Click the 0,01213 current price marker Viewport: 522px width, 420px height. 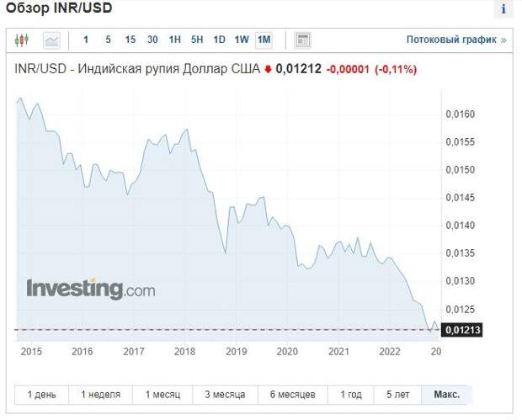pos(461,330)
